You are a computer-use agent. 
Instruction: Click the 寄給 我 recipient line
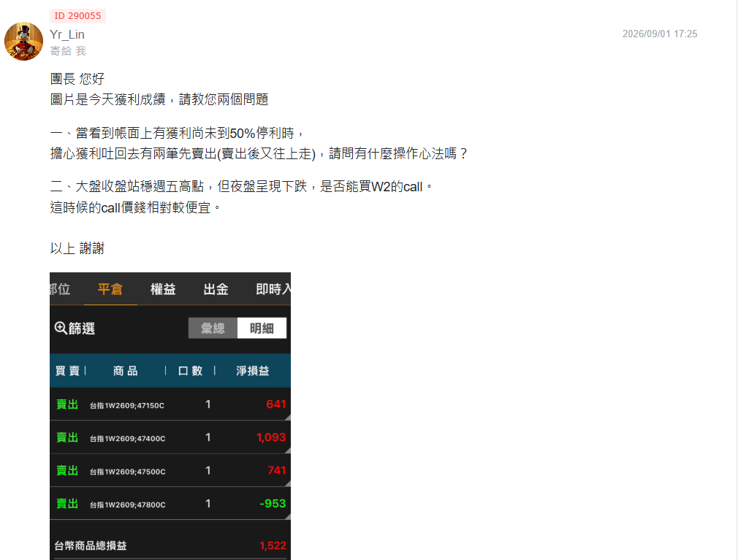(x=68, y=51)
